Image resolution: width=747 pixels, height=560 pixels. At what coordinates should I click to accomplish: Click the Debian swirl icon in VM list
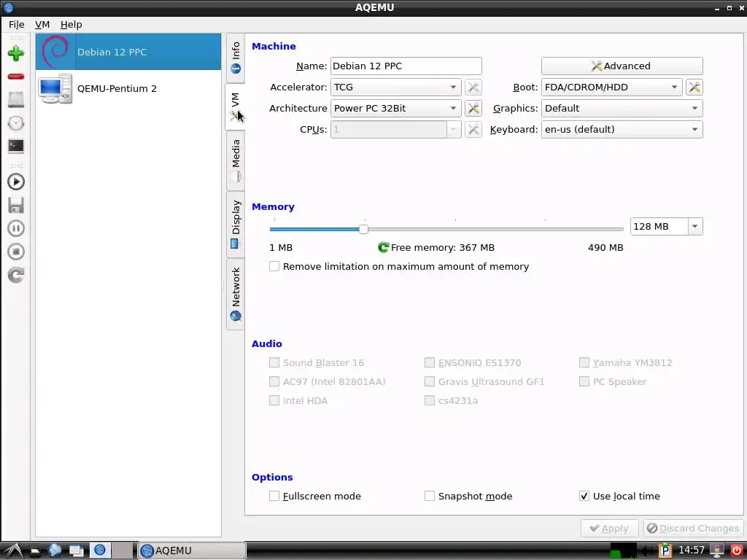pyautogui.click(x=55, y=52)
